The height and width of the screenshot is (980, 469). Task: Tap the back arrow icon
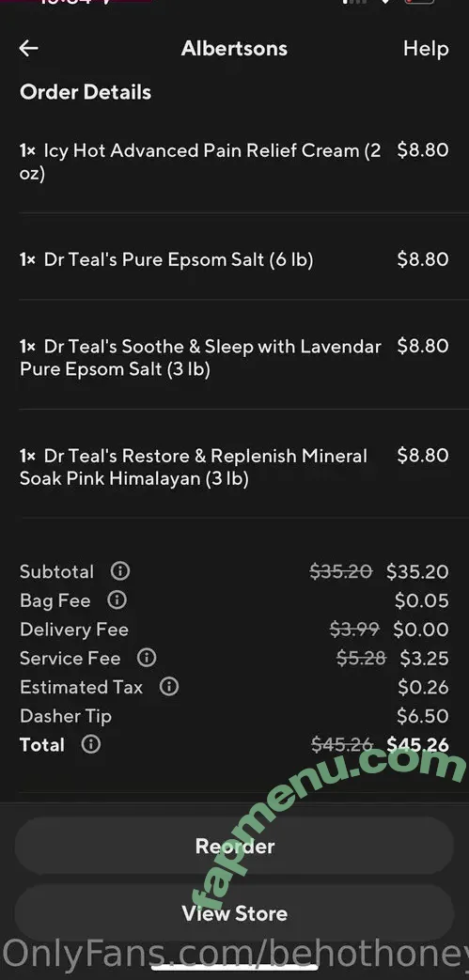[29, 48]
